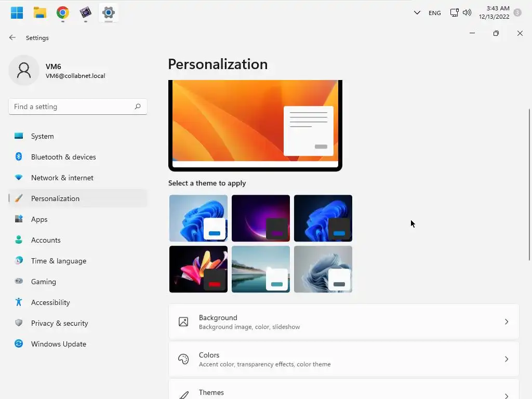Apply the lake landscape theme
This screenshot has height=399, width=532.
coord(261,269)
